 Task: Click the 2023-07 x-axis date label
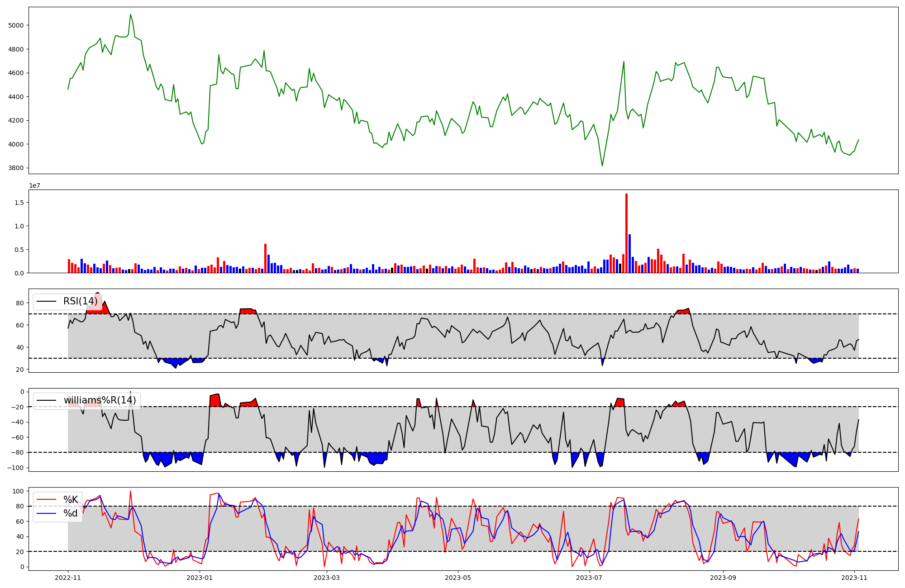tap(589, 578)
